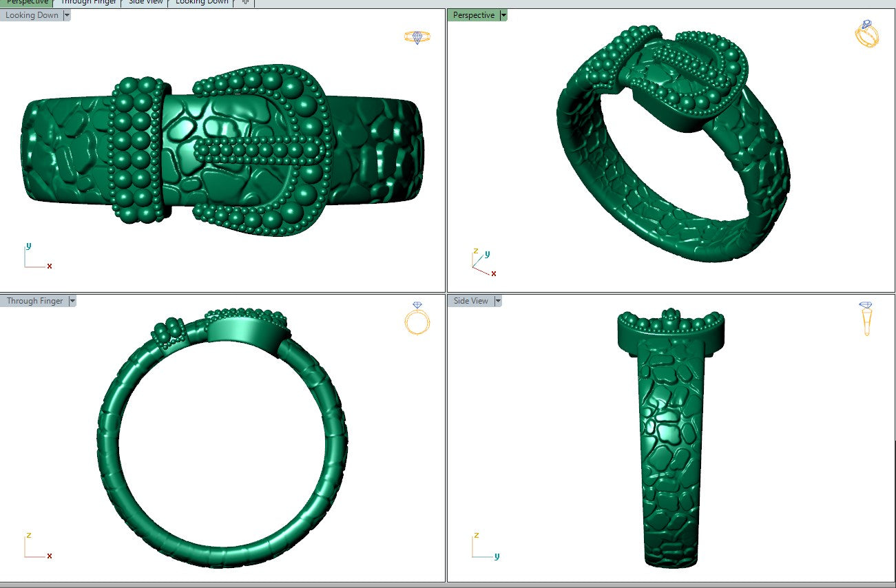Select the Looking Down tab at top

[x=202, y=2]
